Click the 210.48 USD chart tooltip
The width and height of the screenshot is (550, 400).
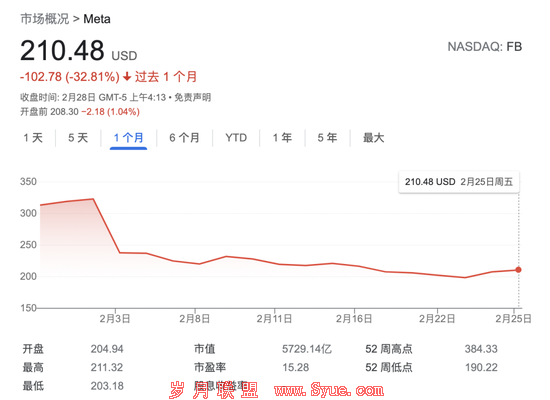[x=459, y=182]
